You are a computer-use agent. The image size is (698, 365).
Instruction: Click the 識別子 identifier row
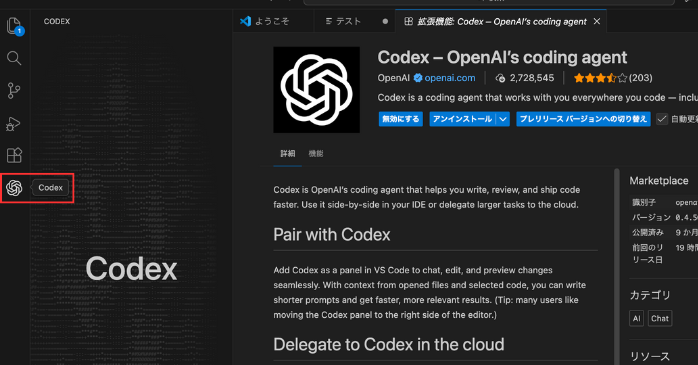pos(665,203)
